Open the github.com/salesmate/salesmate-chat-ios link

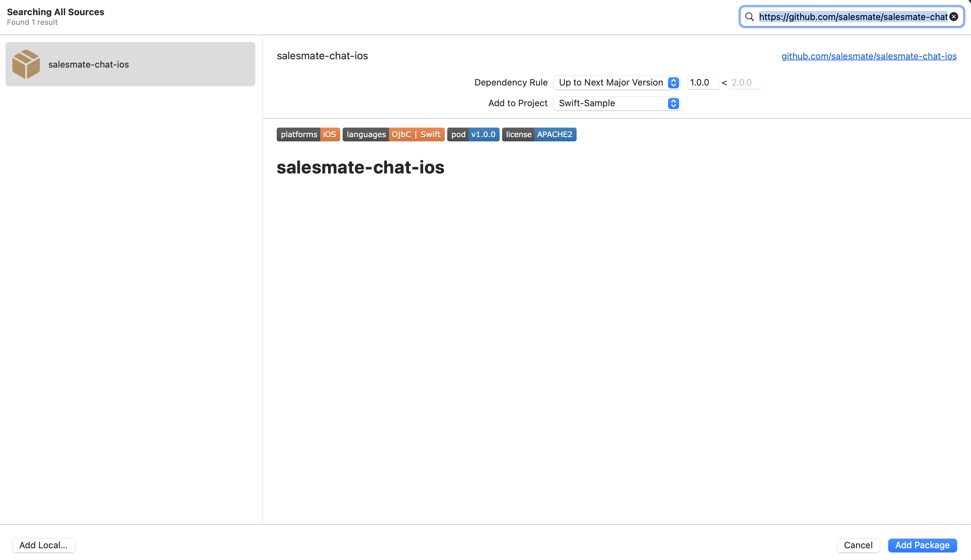point(868,56)
